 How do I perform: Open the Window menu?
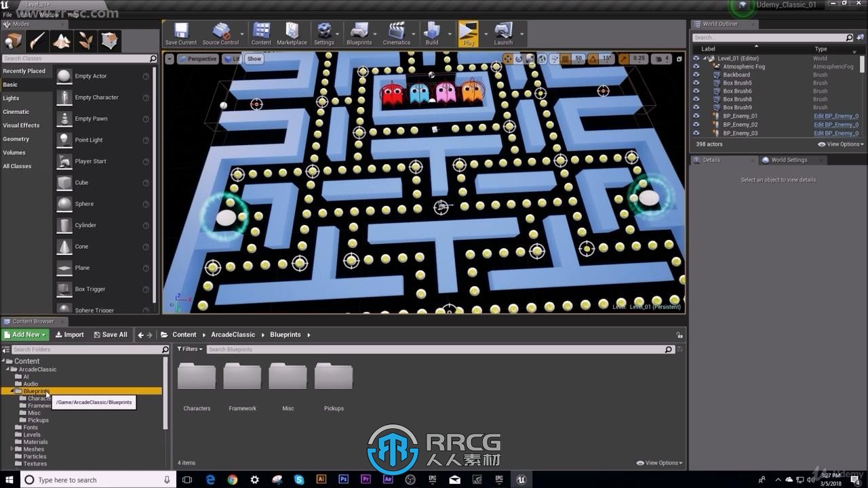click(48, 14)
